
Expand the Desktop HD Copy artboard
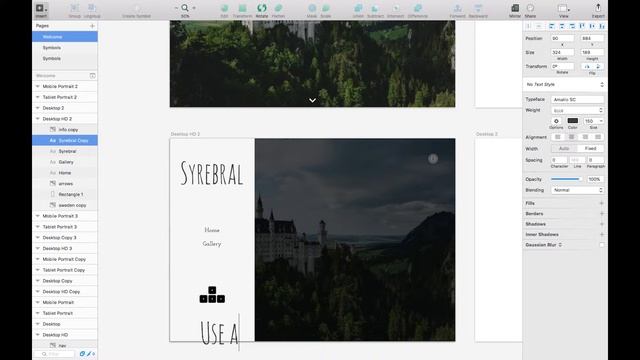pyautogui.click(x=38, y=292)
